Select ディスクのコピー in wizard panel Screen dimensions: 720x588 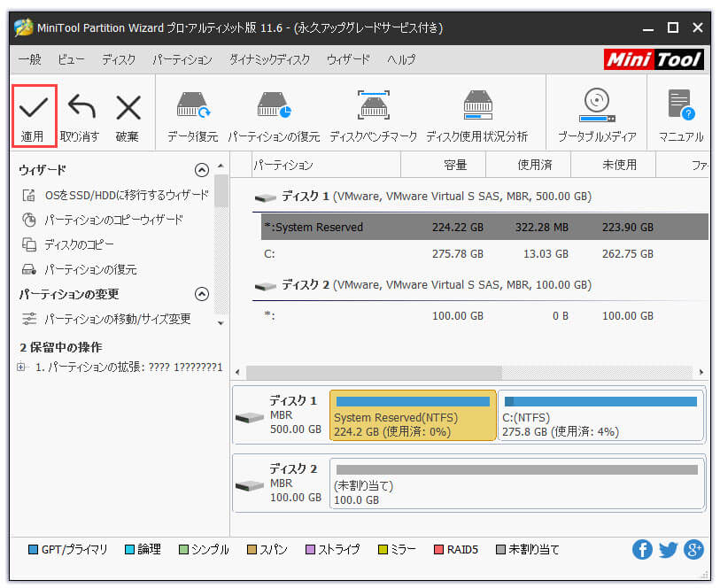click(68, 244)
